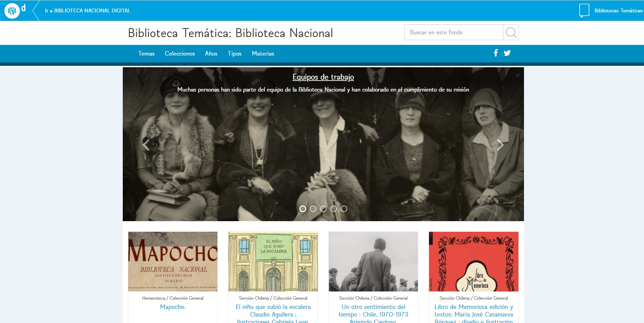Jump to the fifth carousel dot

(344, 209)
